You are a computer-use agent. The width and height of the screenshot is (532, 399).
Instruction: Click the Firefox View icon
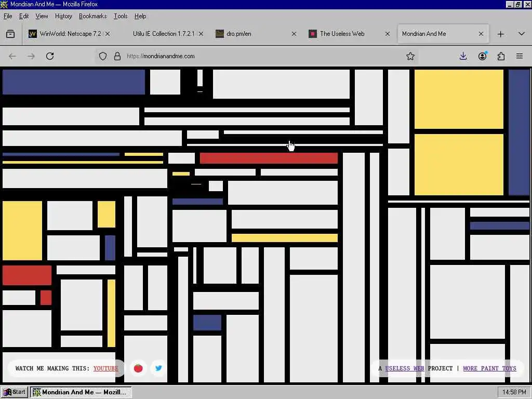[x=10, y=34]
